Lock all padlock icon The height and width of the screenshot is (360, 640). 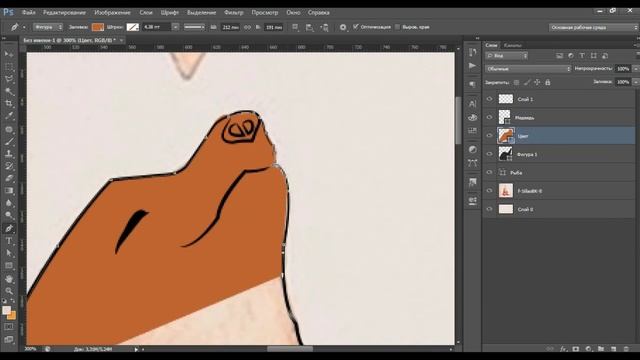tap(548, 82)
